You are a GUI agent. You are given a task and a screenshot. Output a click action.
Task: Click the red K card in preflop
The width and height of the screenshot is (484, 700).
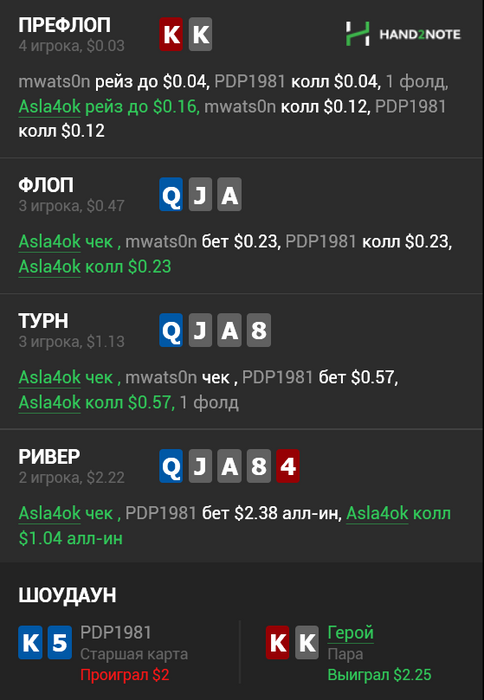[171, 34]
